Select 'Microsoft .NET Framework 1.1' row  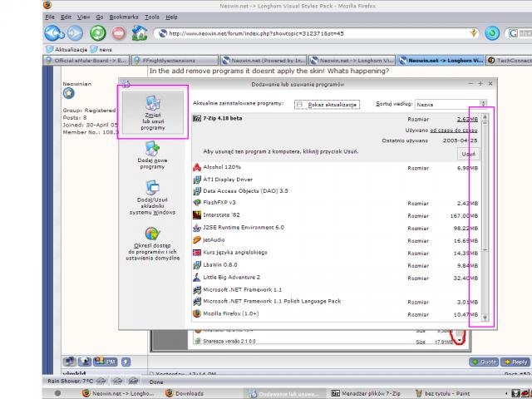pos(337,290)
